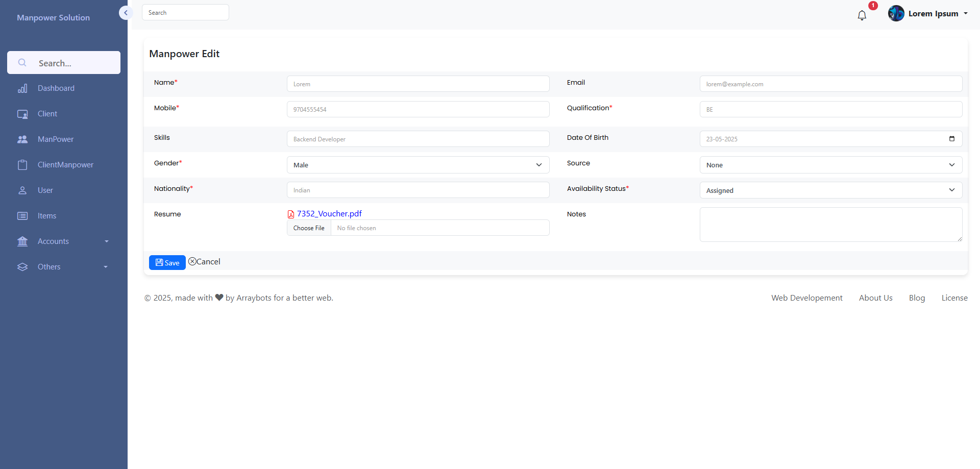Expand the Others submenu
Screen dimensions: 980x469
click(x=106, y=267)
